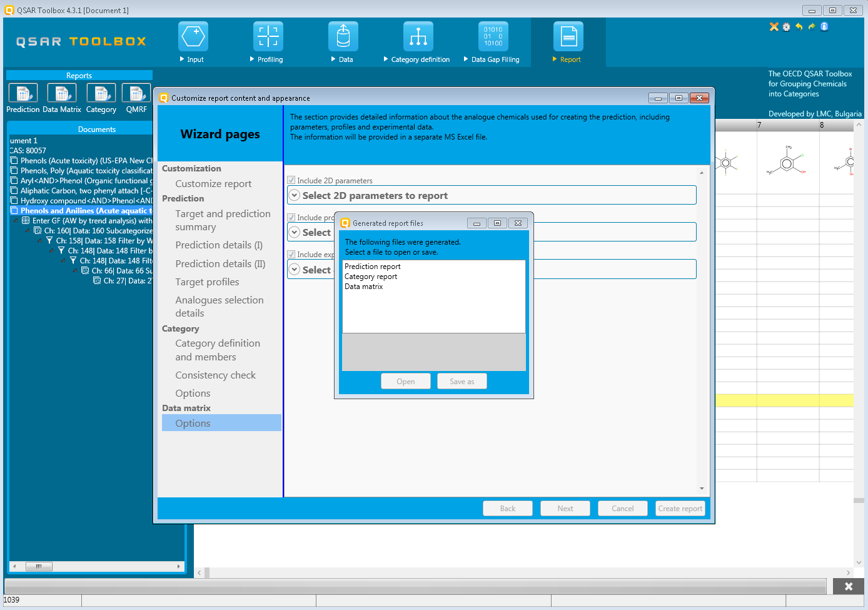
Task: Expand Select 2D parameters to report
Action: point(295,195)
